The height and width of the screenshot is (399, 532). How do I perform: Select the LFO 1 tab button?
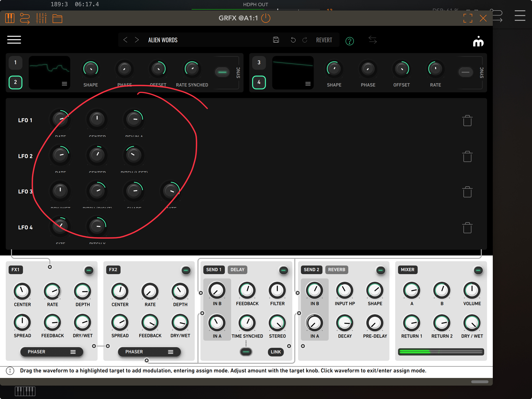pos(15,62)
